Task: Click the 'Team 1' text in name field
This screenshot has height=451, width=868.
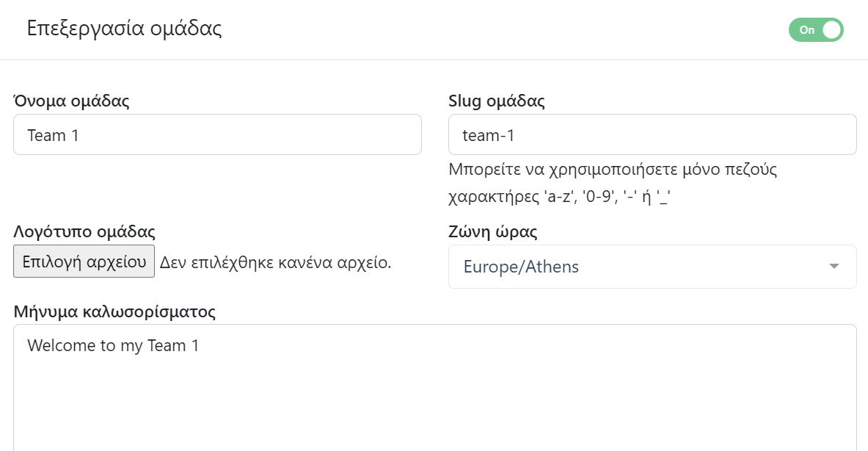Action: 53,135
